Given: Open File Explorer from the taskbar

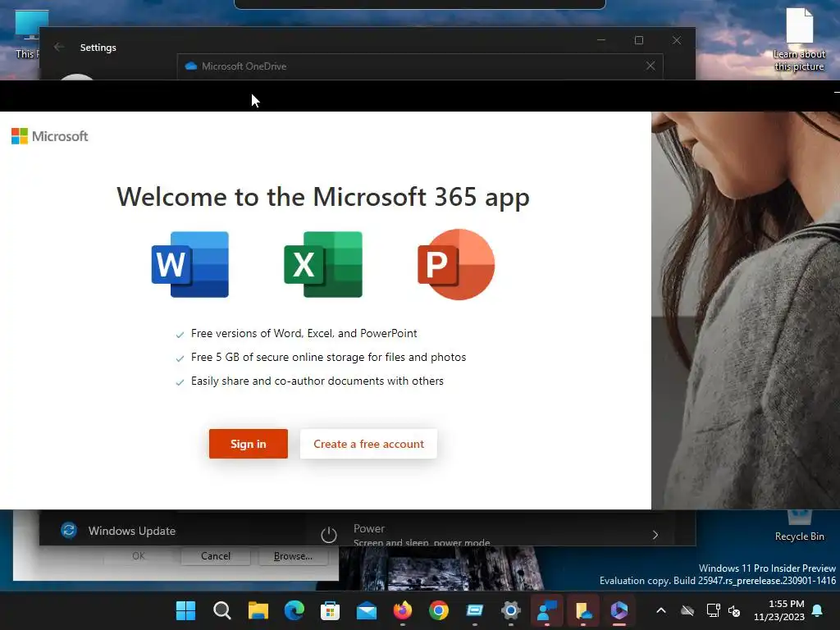Looking at the screenshot, I should (258, 610).
